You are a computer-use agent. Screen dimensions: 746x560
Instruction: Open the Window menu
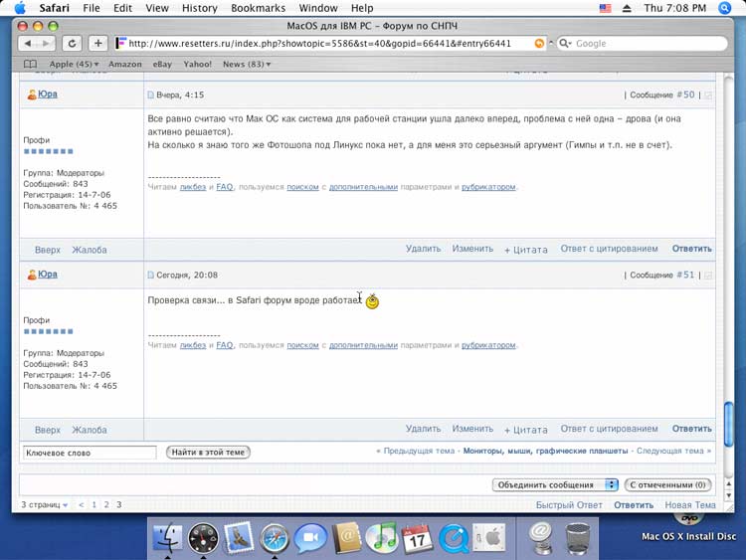coord(318,8)
